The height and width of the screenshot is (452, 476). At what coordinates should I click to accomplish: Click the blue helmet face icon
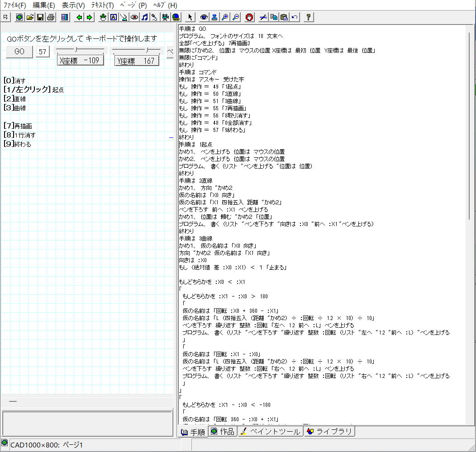pos(176,17)
